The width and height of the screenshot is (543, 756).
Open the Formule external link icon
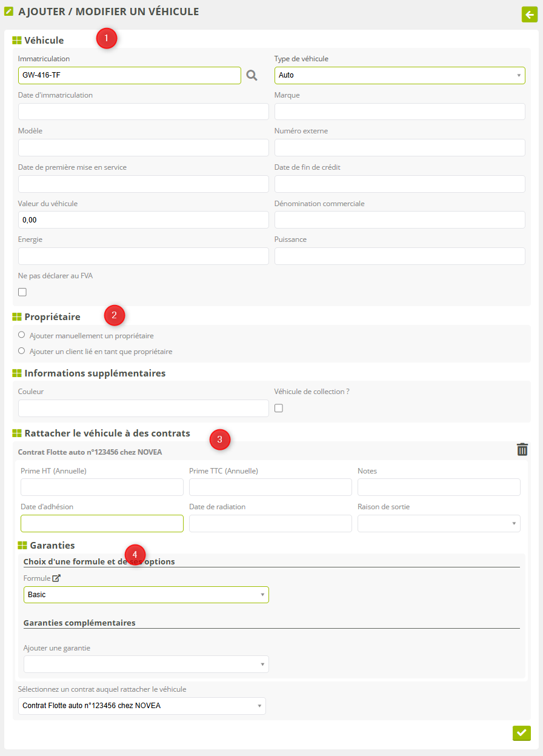(x=56, y=578)
